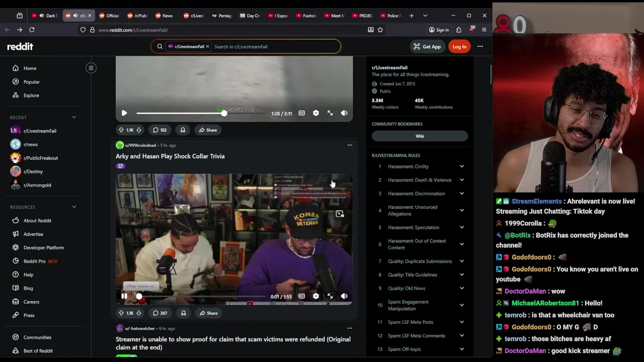Sign in to the browser account
This screenshot has width=644, height=362.
(439, 30)
